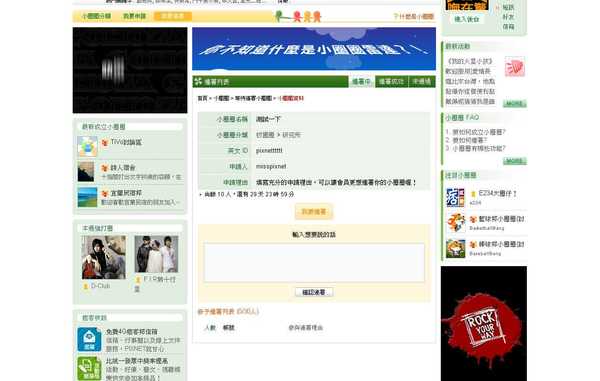Screen dimensions: 600x381
Task: Click the login button in top right box
Action: 466,19
